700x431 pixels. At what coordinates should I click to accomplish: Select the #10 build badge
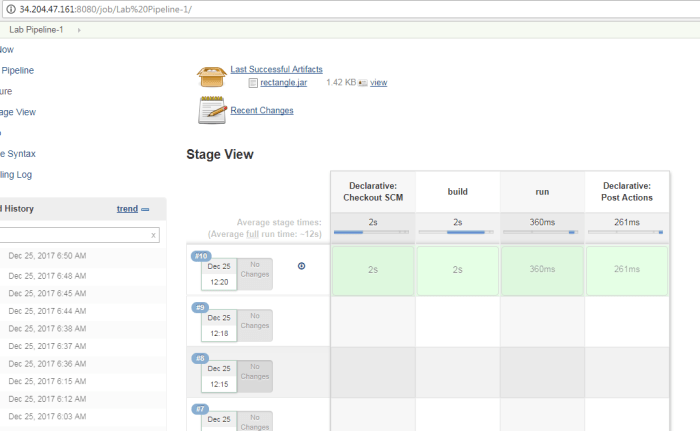200,256
